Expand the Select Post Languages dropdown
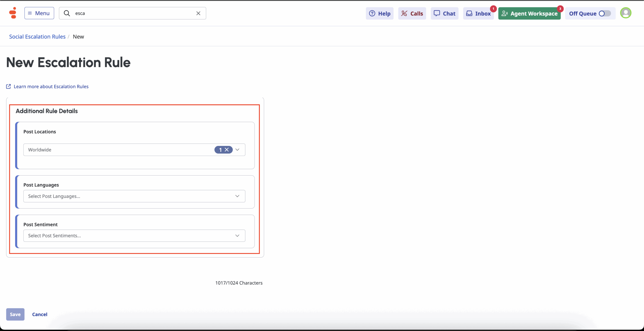The height and width of the screenshot is (331, 644). point(134,196)
